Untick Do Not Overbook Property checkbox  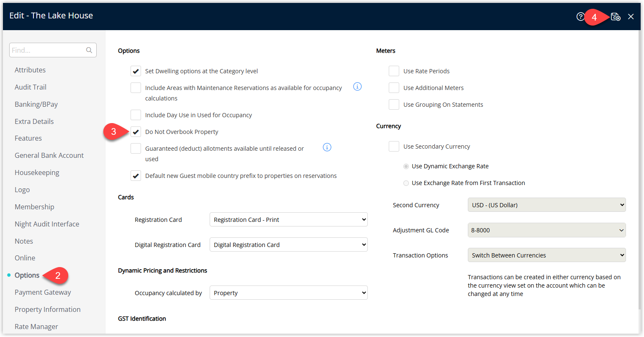point(136,132)
